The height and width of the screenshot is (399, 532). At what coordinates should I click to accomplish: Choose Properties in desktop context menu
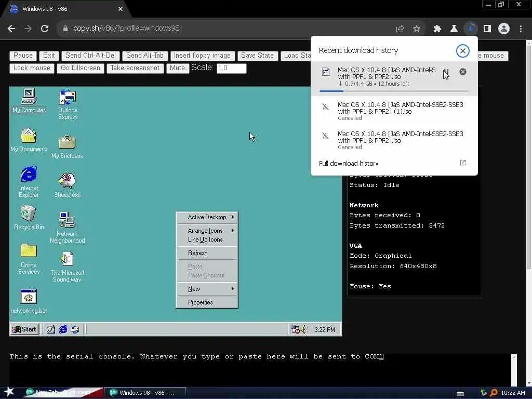(x=207, y=302)
